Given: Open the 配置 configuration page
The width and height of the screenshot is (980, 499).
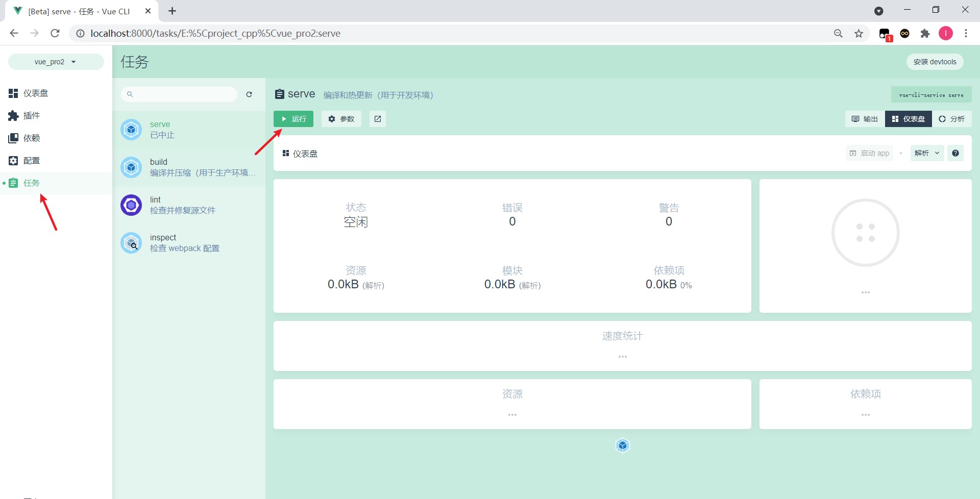Looking at the screenshot, I should pyautogui.click(x=56, y=161).
